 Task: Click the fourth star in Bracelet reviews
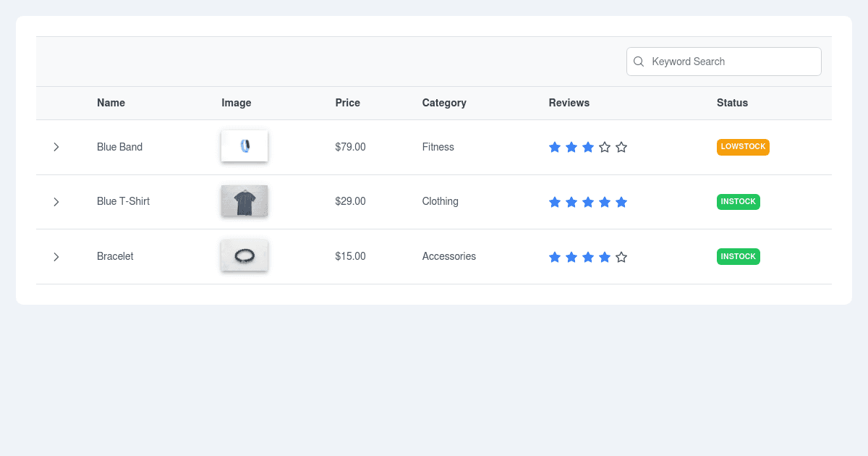tap(605, 257)
